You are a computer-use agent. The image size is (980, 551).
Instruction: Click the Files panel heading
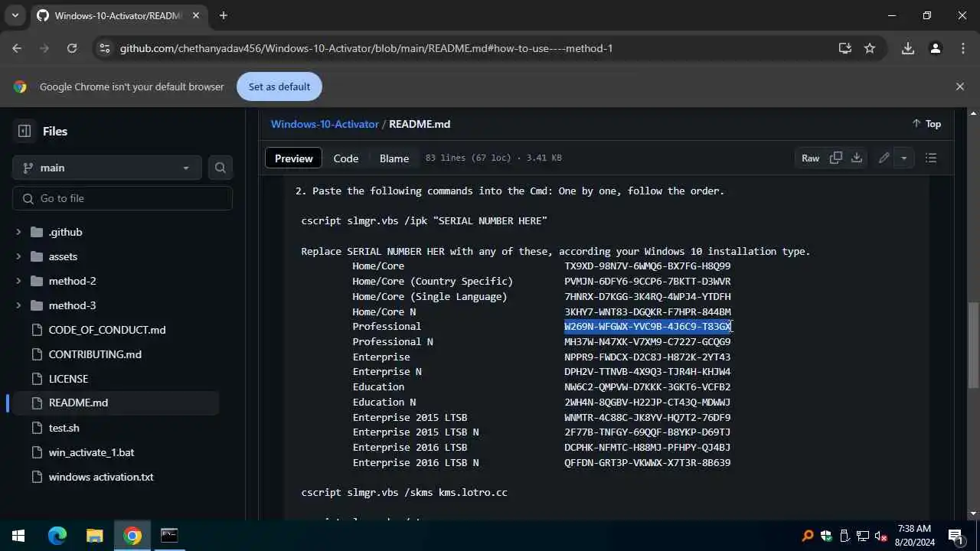[x=55, y=132]
